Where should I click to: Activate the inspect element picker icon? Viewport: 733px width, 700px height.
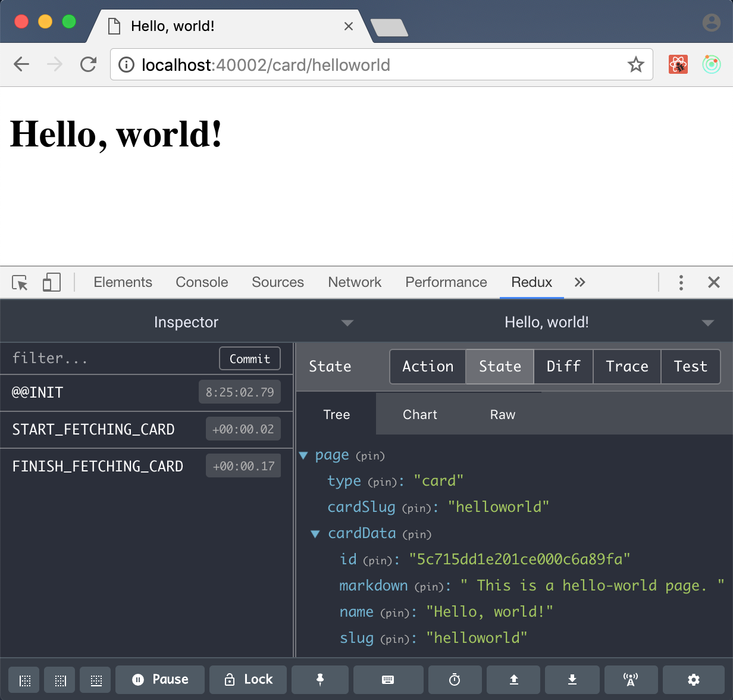[x=20, y=282]
